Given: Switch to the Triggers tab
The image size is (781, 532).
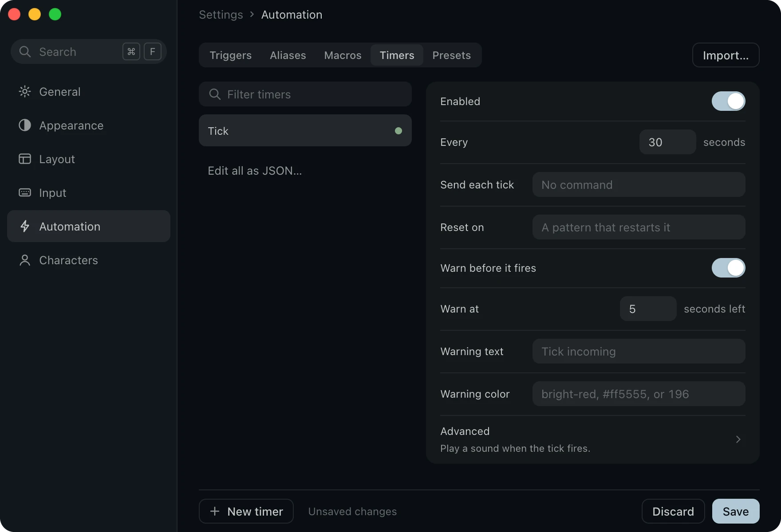Looking at the screenshot, I should pyautogui.click(x=230, y=55).
